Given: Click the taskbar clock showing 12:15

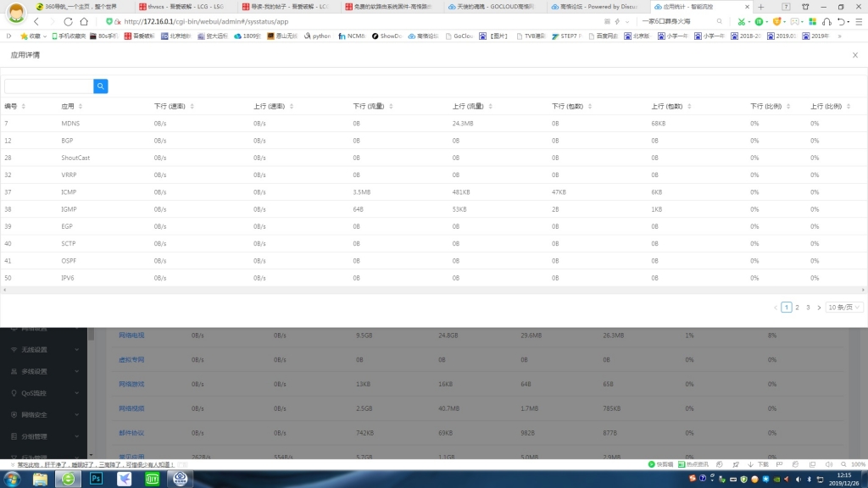Looking at the screenshot, I should click(844, 480).
